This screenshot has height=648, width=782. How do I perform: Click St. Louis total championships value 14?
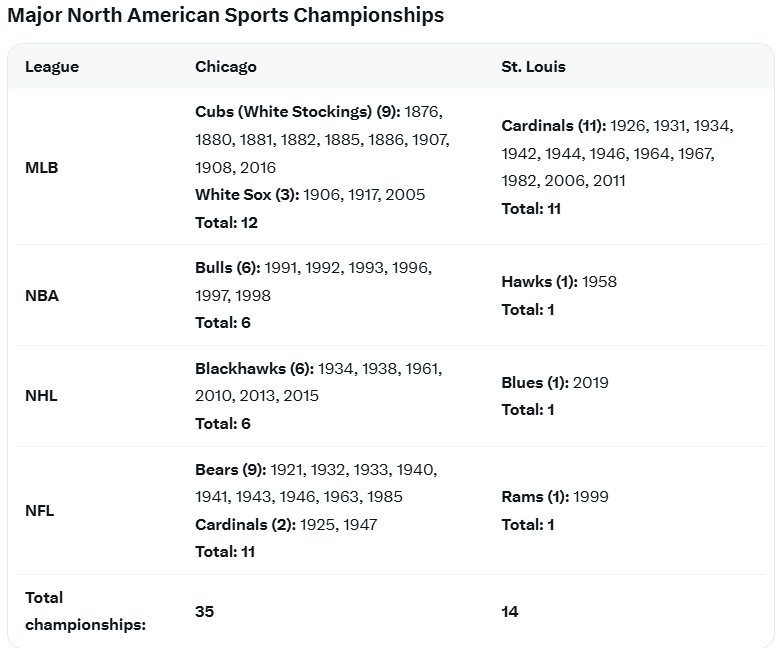tap(510, 611)
